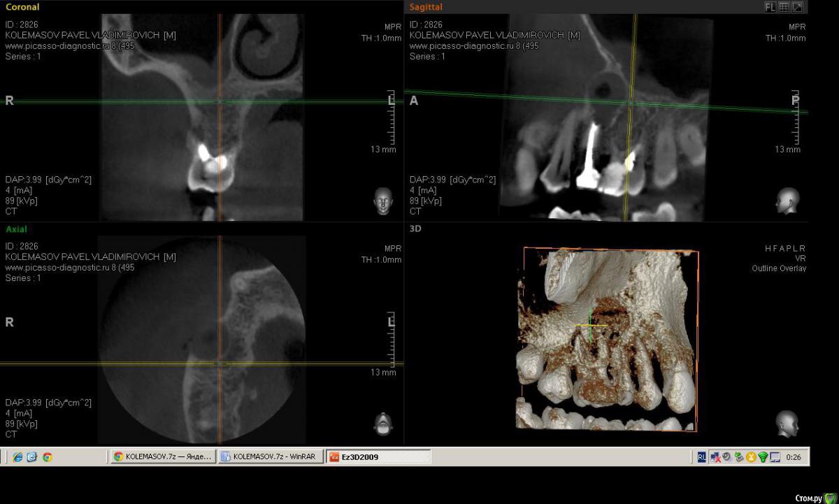The image size is (839, 504).
Task: Click the yellow-green crosshair marker in 3D view
Action: click(x=591, y=325)
